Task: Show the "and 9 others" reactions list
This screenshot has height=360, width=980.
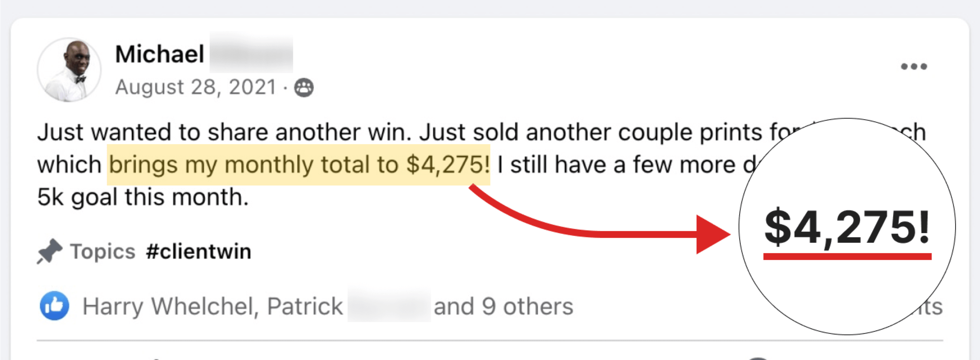Action: click(503, 307)
